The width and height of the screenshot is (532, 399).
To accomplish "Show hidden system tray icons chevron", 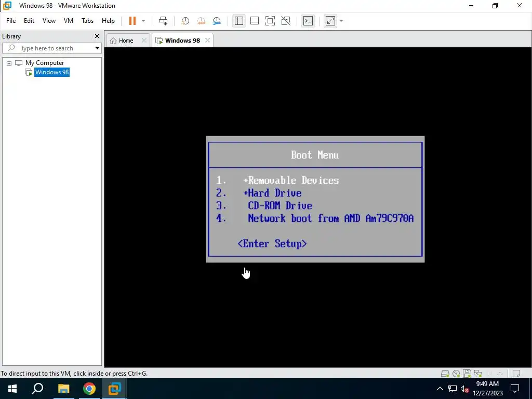I will click(x=440, y=389).
